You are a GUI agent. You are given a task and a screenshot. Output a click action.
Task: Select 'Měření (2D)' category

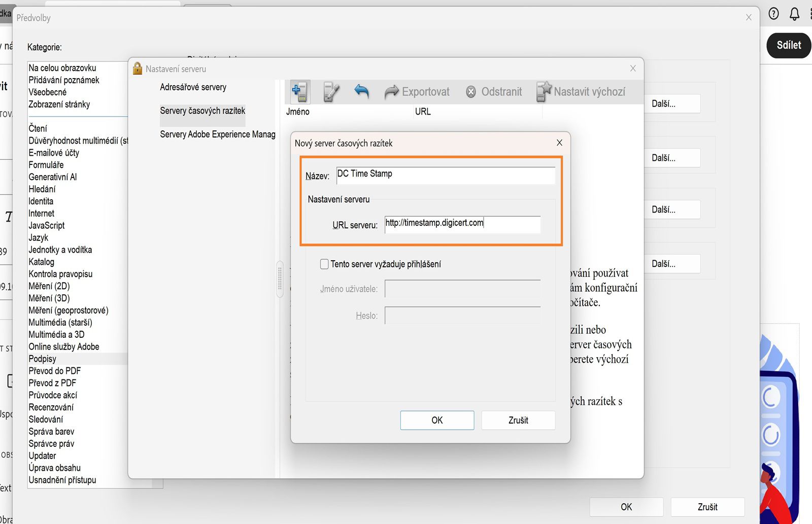[49, 286]
